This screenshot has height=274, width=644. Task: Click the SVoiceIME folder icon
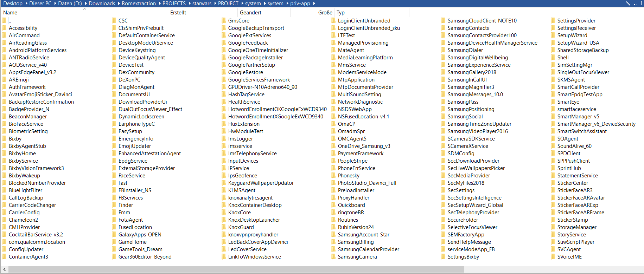tap(553, 257)
